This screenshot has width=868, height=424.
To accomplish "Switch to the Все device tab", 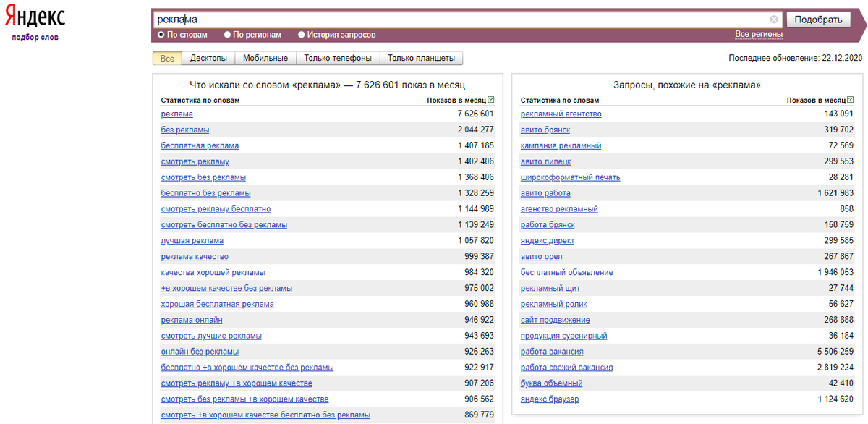I will [167, 59].
